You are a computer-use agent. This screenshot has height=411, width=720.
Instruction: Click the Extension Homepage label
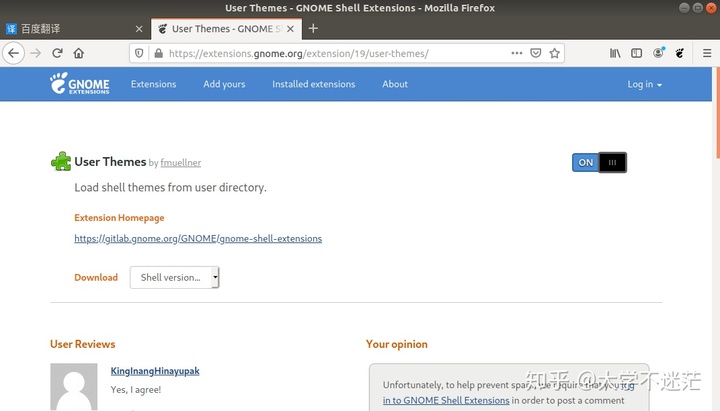119,218
